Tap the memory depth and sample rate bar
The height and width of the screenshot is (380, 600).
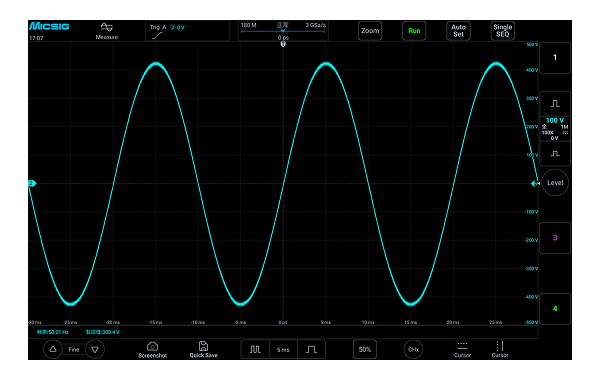[x=283, y=31]
